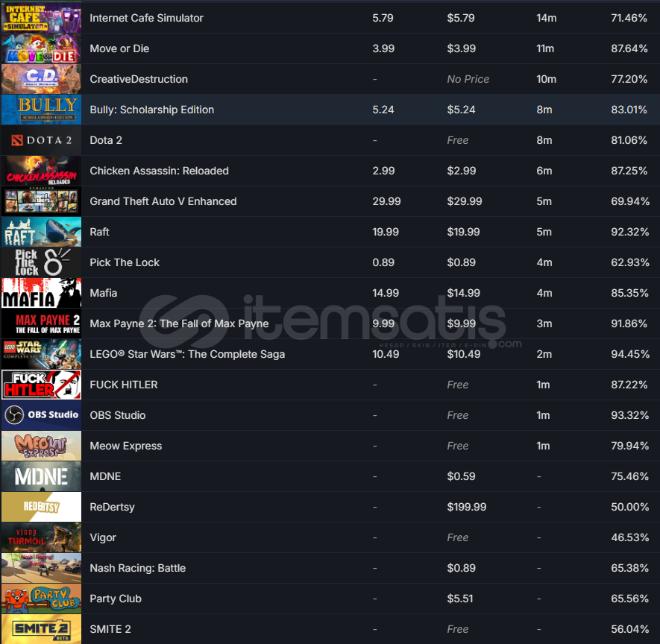Open the Meow Express game title

click(x=125, y=446)
